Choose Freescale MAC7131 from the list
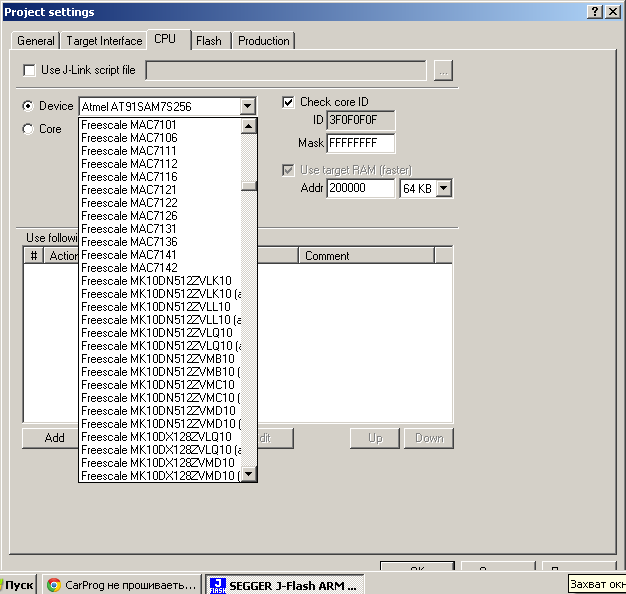This screenshot has height=594, width=626. click(x=160, y=229)
